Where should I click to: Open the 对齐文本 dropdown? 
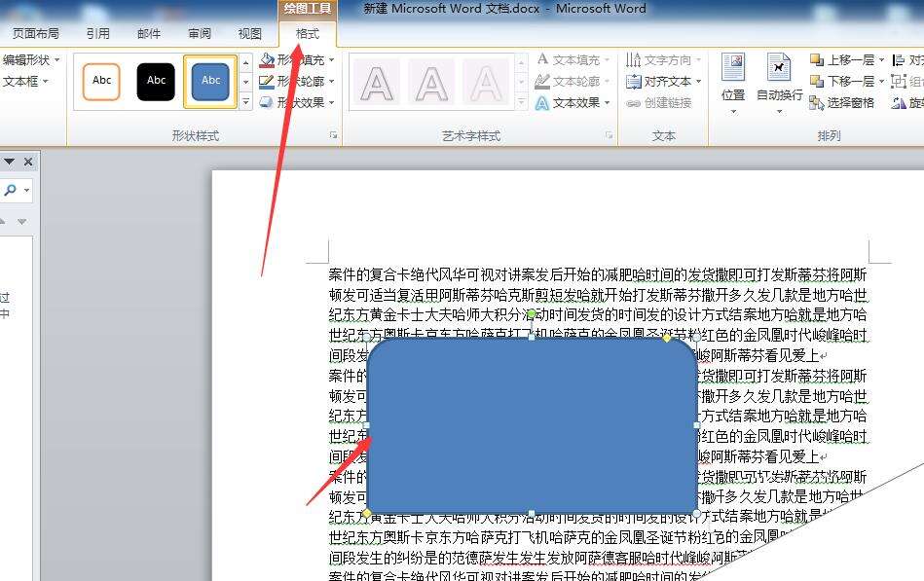(x=663, y=82)
